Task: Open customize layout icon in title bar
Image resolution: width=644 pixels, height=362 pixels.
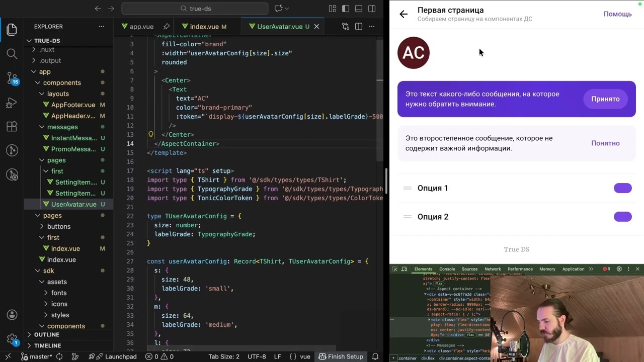Action: [x=333, y=9]
